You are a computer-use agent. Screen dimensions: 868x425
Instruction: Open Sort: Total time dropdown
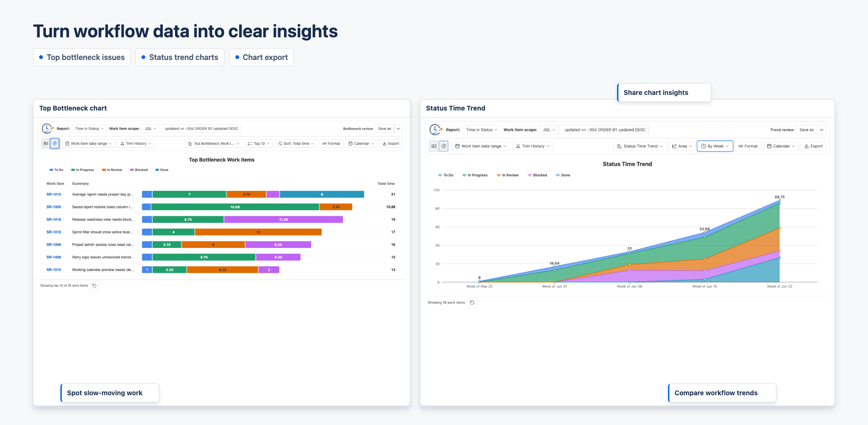pyautogui.click(x=296, y=144)
